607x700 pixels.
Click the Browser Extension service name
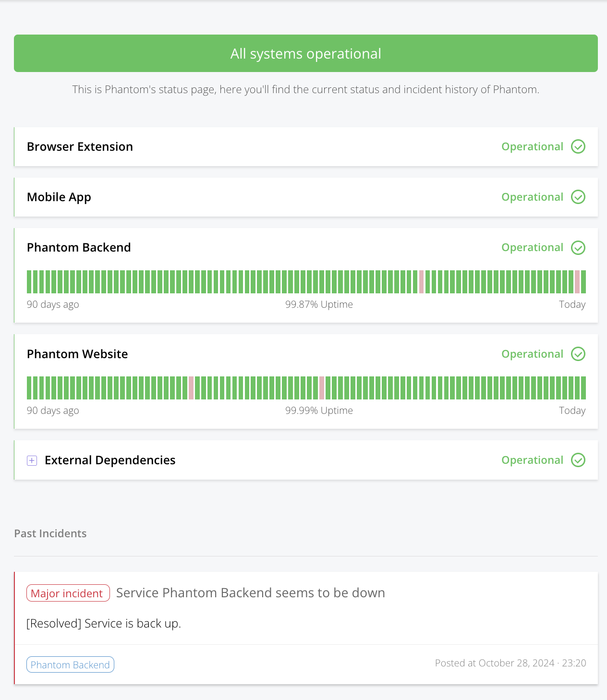click(x=80, y=146)
